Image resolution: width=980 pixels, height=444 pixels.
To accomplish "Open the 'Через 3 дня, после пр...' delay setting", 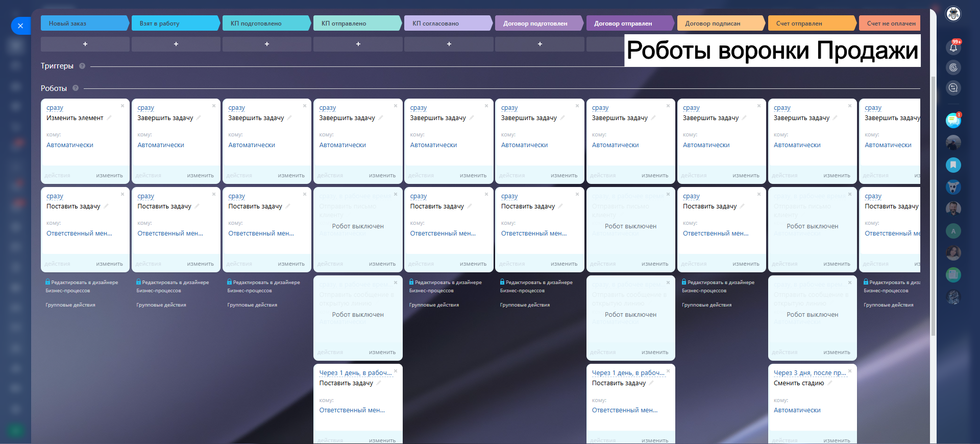I will [810, 373].
